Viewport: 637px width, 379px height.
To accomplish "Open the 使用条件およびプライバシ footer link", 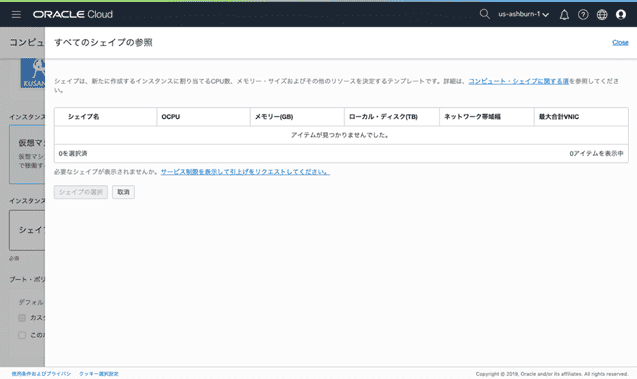I will pos(41,374).
